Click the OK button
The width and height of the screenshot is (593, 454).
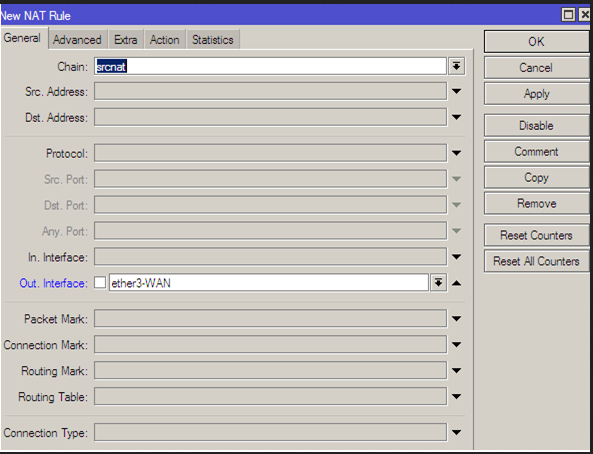click(536, 42)
